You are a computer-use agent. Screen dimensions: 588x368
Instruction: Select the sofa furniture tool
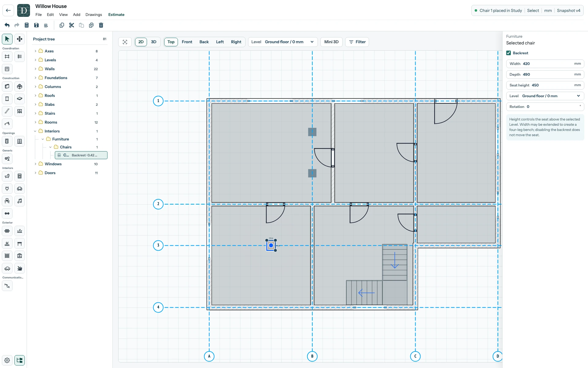[x=20, y=189]
